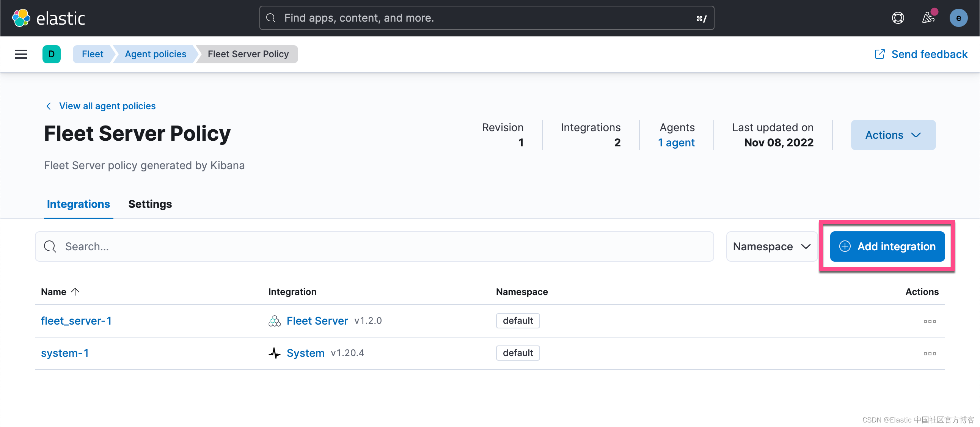
Task: Click the v1.2.0 version text
Action: (368, 320)
